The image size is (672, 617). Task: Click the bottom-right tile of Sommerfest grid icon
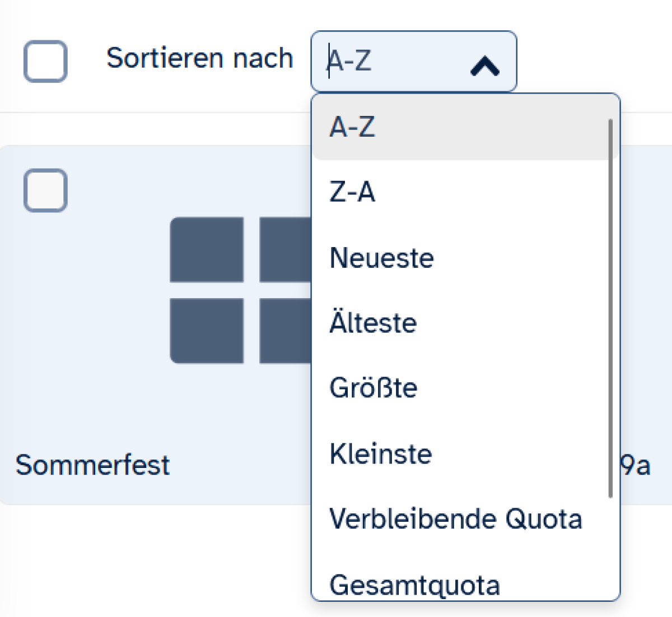tap(285, 331)
